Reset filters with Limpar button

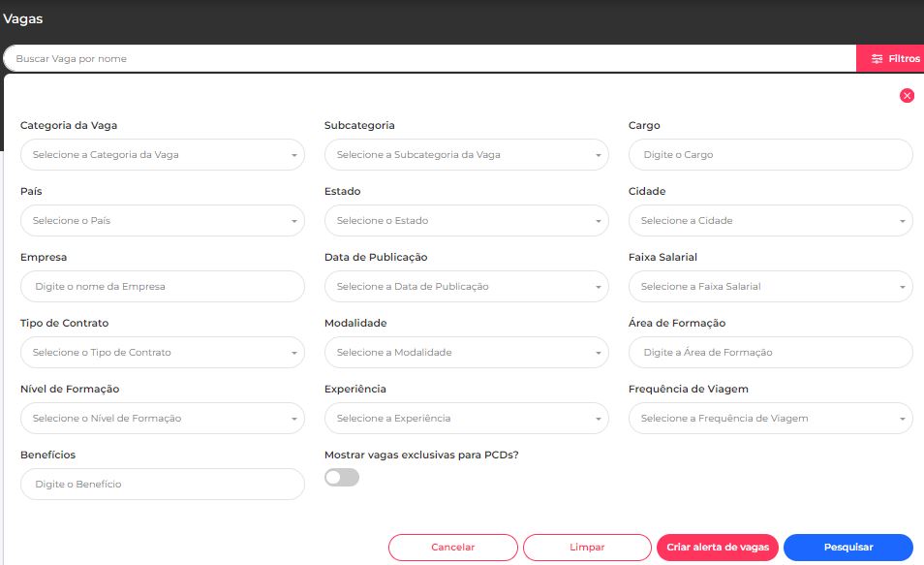pyautogui.click(x=587, y=548)
